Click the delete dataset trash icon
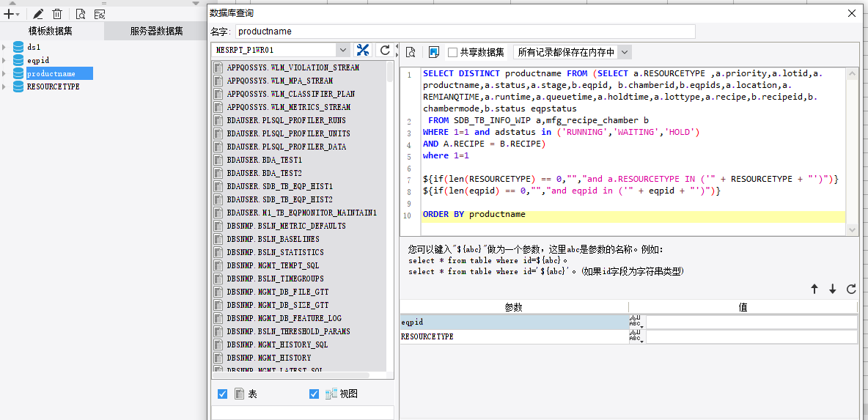 [x=57, y=15]
